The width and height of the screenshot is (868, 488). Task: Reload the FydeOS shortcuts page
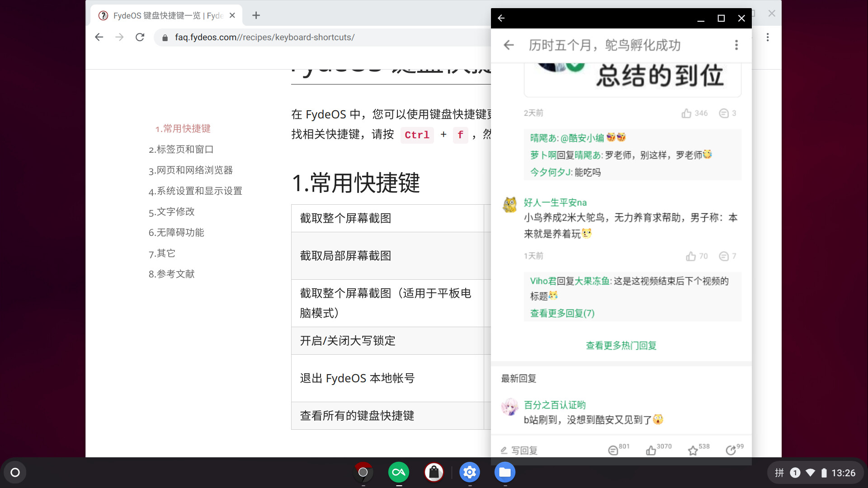point(140,37)
